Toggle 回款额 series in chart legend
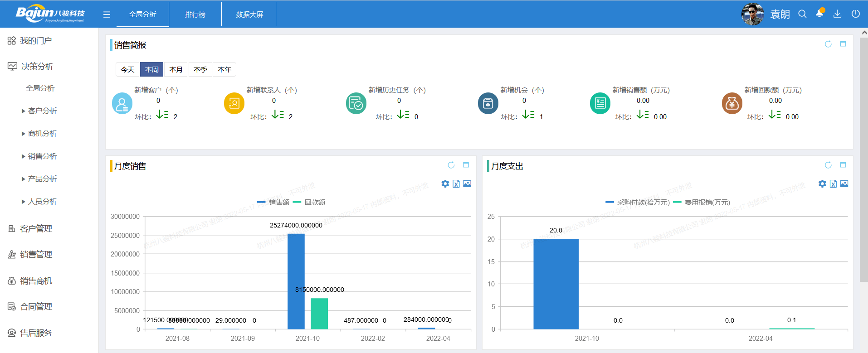The height and width of the screenshot is (353, 868). point(309,202)
